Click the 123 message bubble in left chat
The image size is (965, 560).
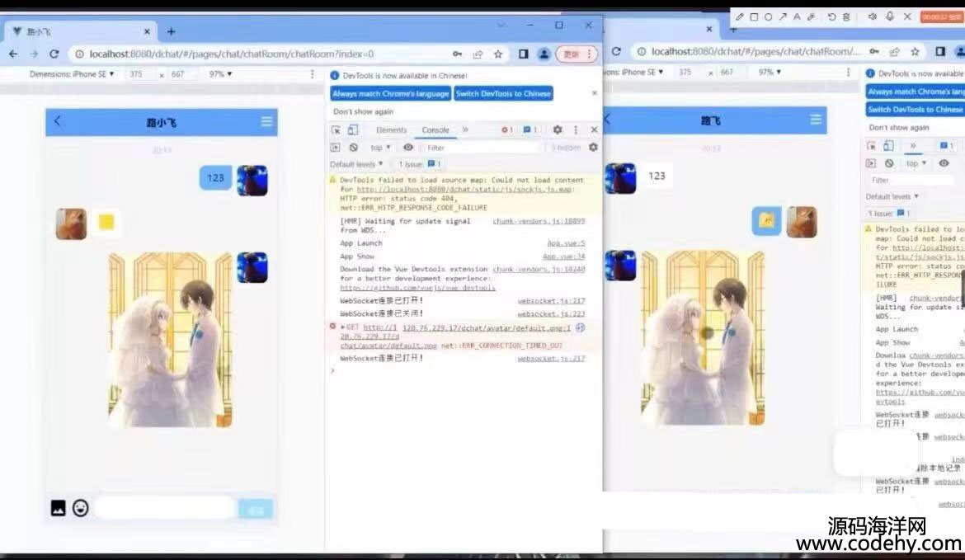click(215, 178)
